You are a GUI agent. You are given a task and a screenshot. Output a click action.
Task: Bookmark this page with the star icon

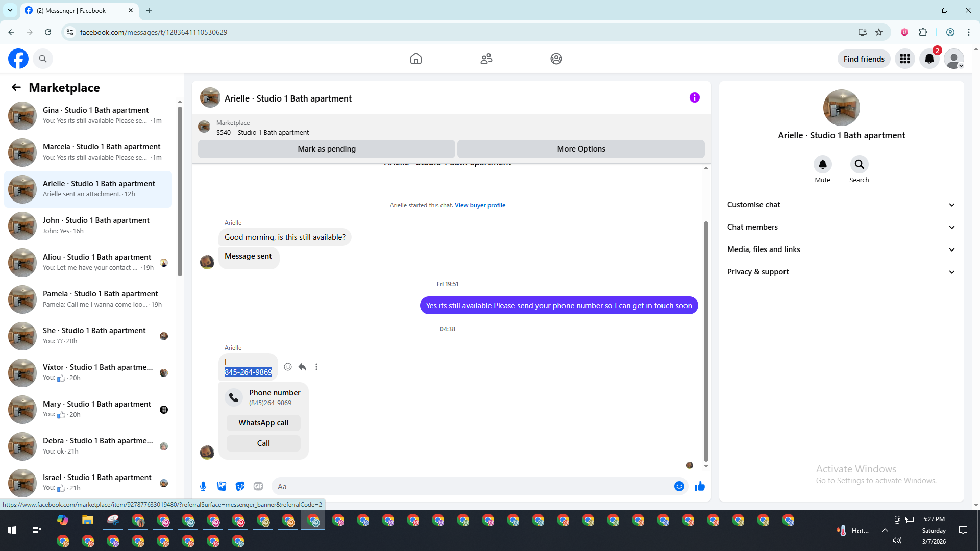[879, 32]
